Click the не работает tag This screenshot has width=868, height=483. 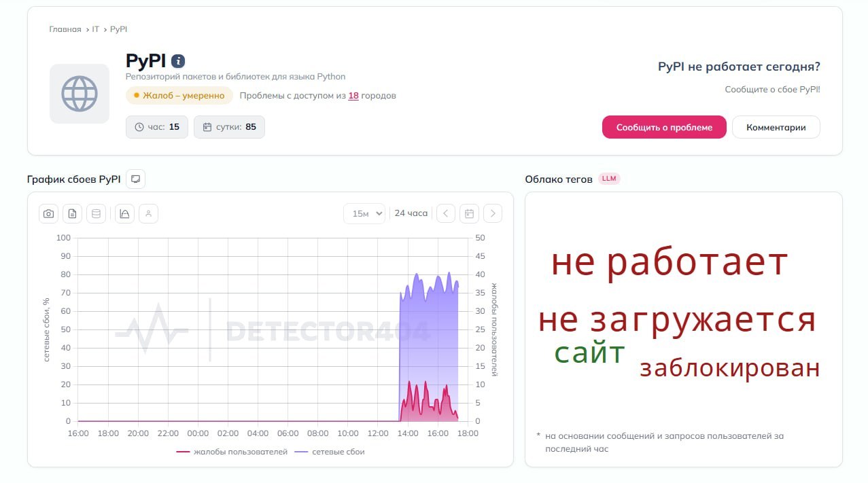click(670, 262)
